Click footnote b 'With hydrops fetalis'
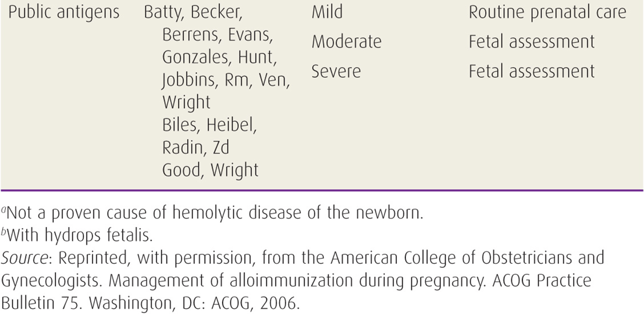Screen dimensions: 644x314 pos(79,235)
